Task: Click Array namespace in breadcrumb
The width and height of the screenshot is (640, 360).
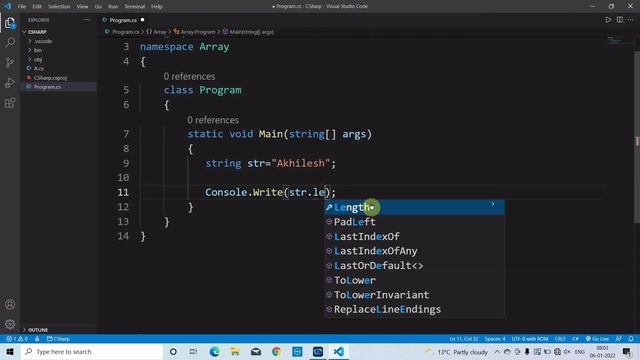Action: click(156, 31)
